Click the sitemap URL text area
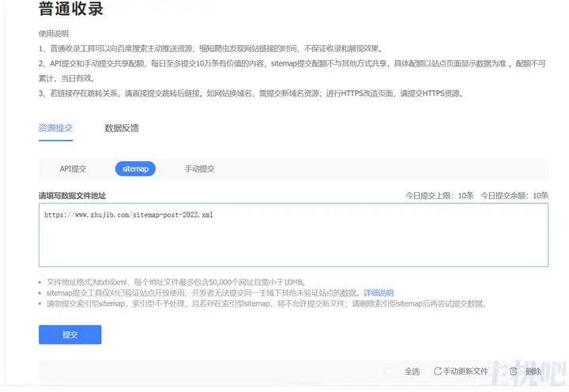This screenshot has height=392, width=569. 293,235
